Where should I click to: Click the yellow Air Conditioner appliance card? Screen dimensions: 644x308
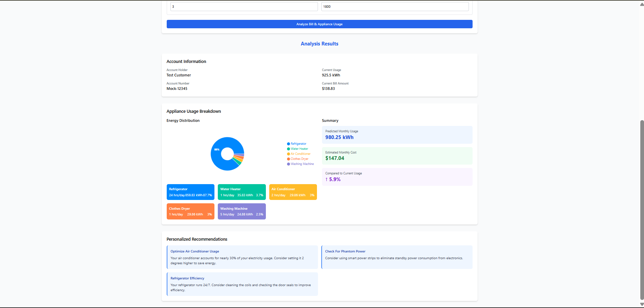pyautogui.click(x=293, y=192)
